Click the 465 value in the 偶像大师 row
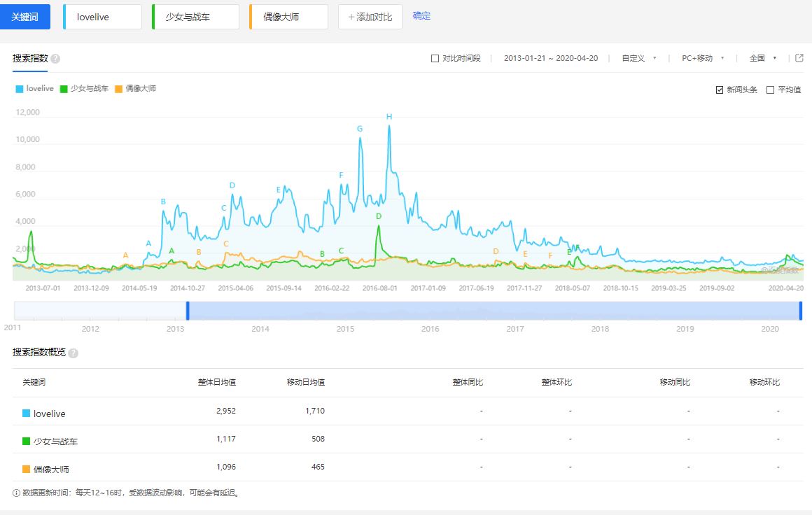This screenshot has height=515, width=812. pyautogui.click(x=318, y=467)
